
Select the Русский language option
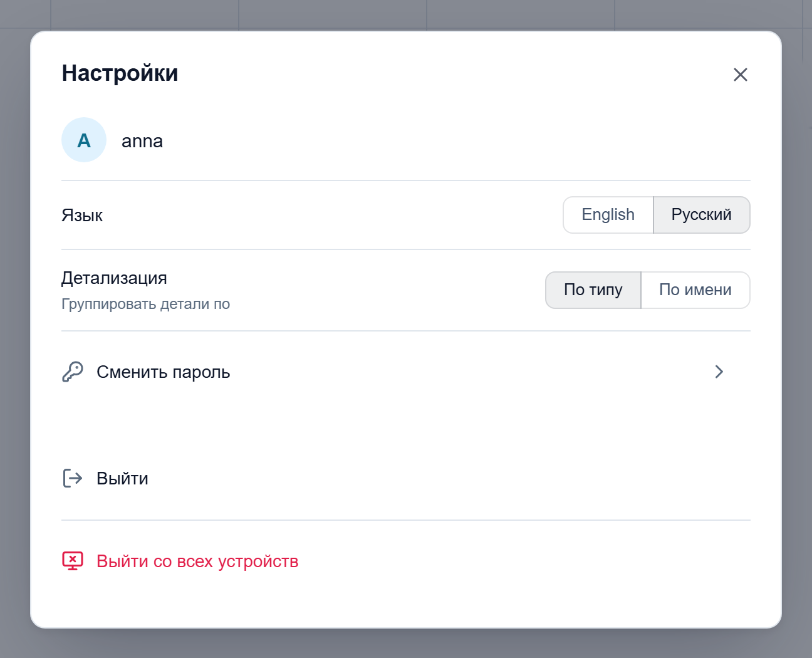702,215
